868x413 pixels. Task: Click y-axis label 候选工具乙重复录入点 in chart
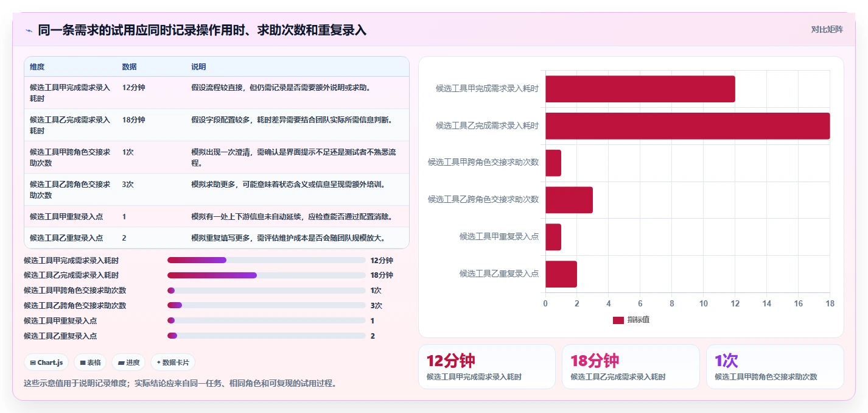499,274
